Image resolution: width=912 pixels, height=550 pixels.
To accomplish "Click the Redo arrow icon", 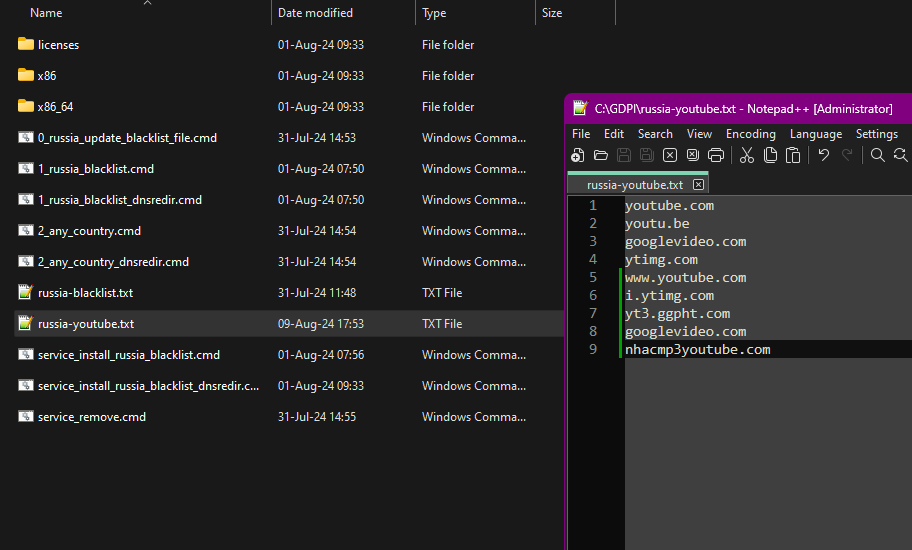I will pos(847,155).
